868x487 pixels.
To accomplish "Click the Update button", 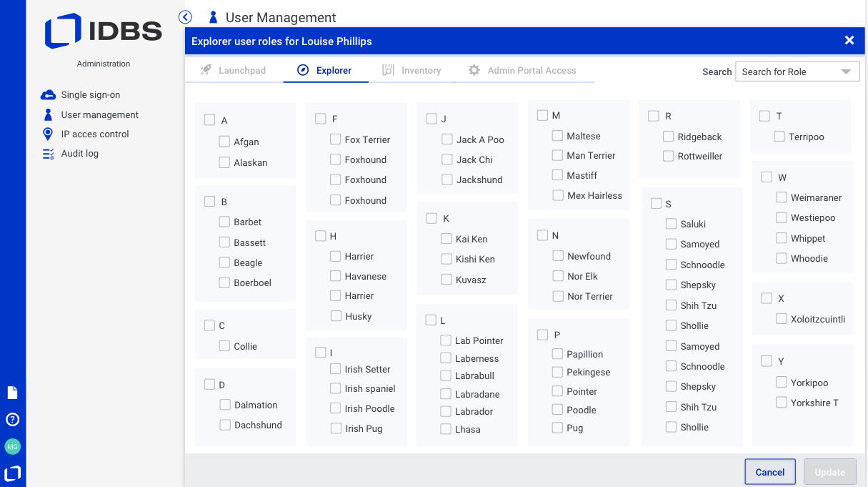I will pyautogui.click(x=829, y=472).
